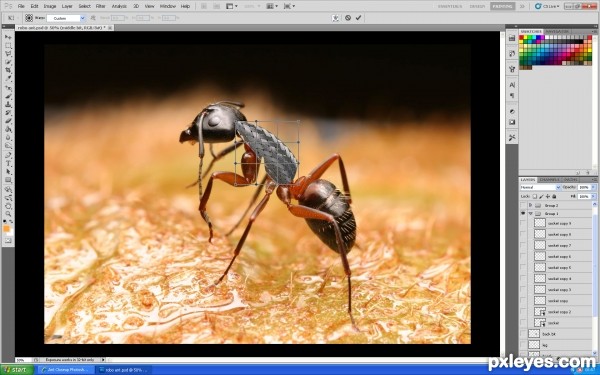The height and width of the screenshot is (375, 600).
Task: Expand the Group 2 layer group
Action: pos(530,205)
